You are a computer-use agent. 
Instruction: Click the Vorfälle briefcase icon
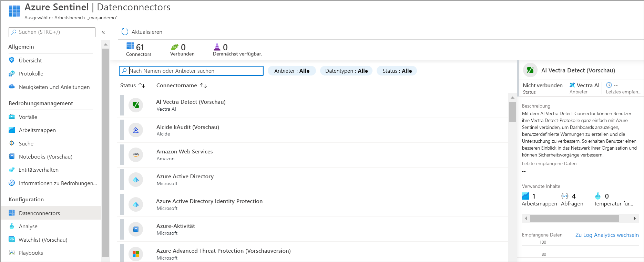(12, 117)
